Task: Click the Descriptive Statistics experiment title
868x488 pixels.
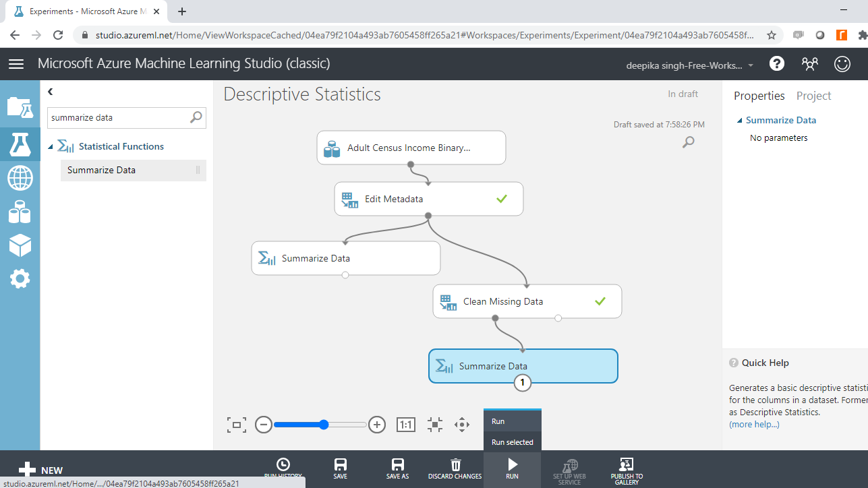Action: 302,94
